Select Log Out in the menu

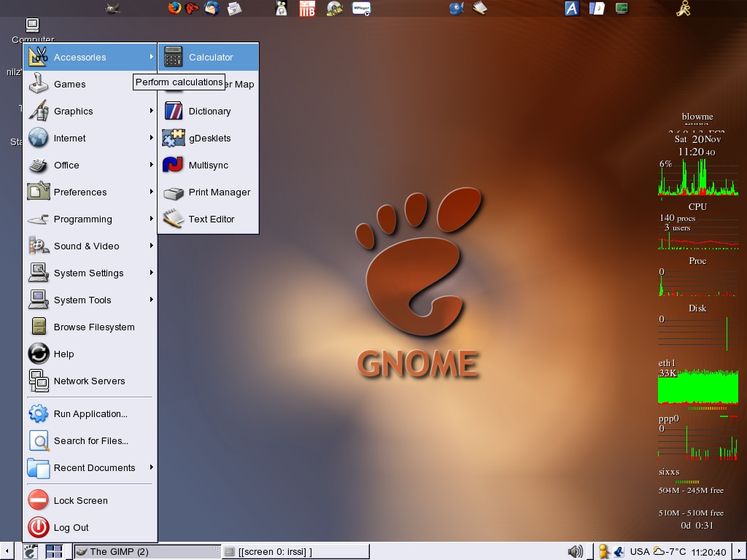click(x=90, y=528)
